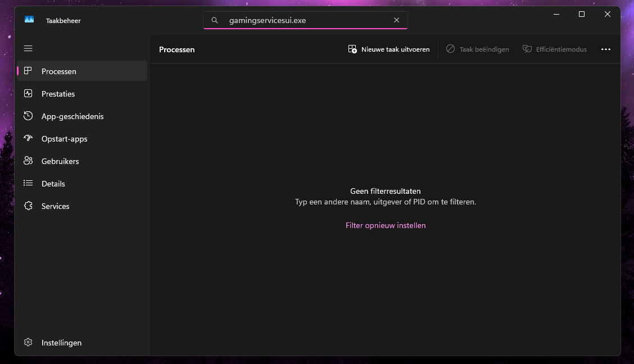Open the three-dots more options menu
The width and height of the screenshot is (634, 364).
[606, 49]
